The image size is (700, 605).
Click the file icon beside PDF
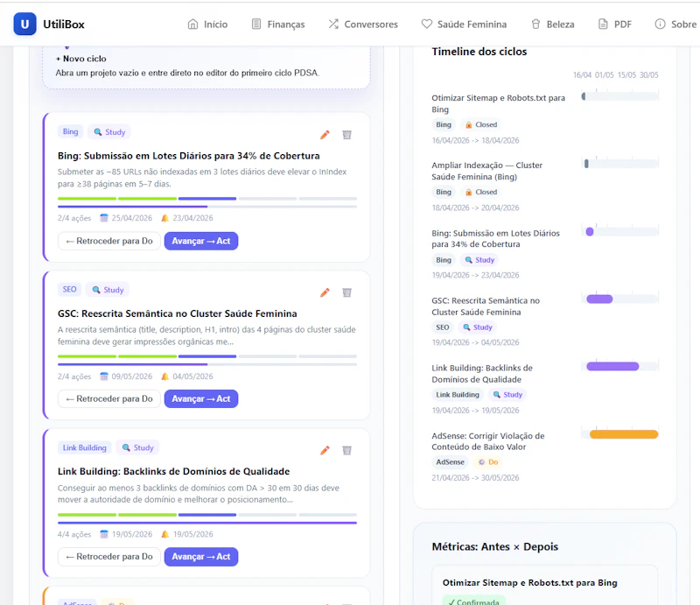603,25
